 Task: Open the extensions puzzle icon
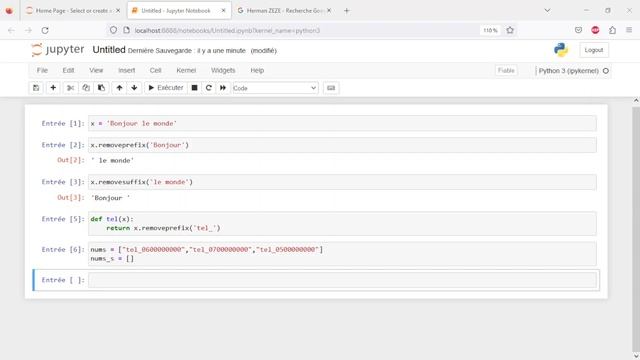[612, 30]
